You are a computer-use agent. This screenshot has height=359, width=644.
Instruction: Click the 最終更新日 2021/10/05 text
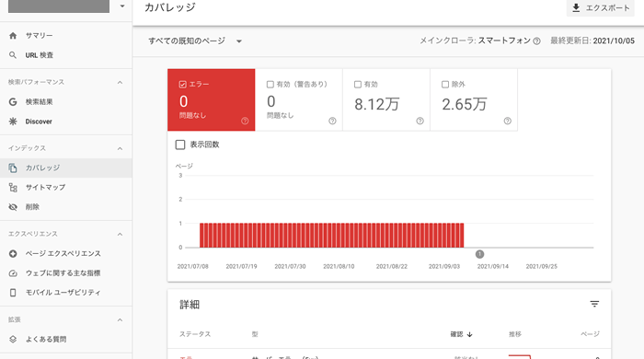(592, 41)
